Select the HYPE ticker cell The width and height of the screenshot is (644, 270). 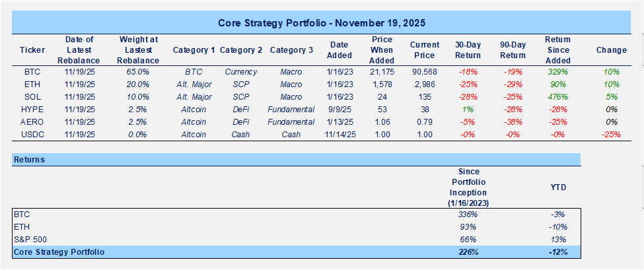(x=32, y=110)
